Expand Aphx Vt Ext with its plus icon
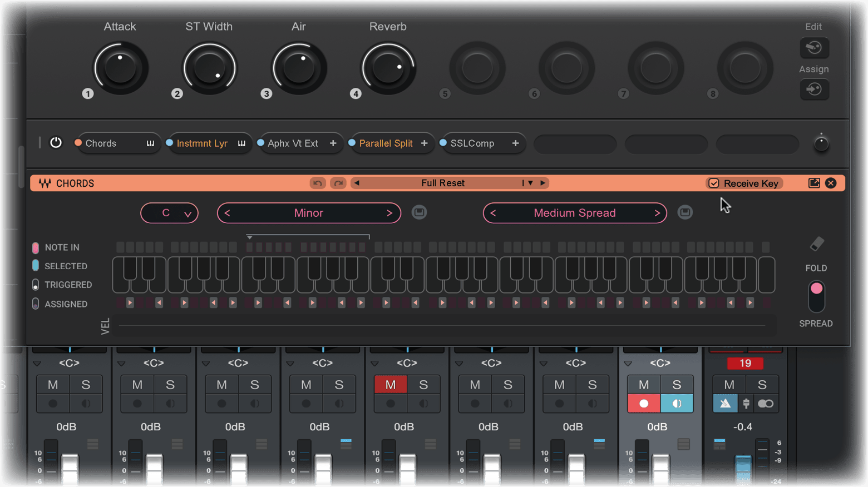The height and width of the screenshot is (487, 868). [x=333, y=143]
